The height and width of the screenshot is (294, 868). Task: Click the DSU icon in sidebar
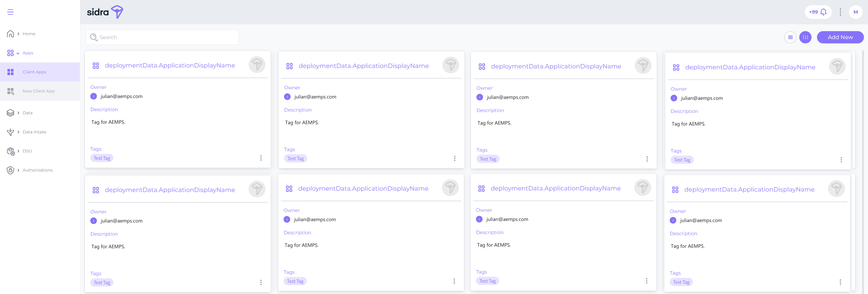coord(10,151)
